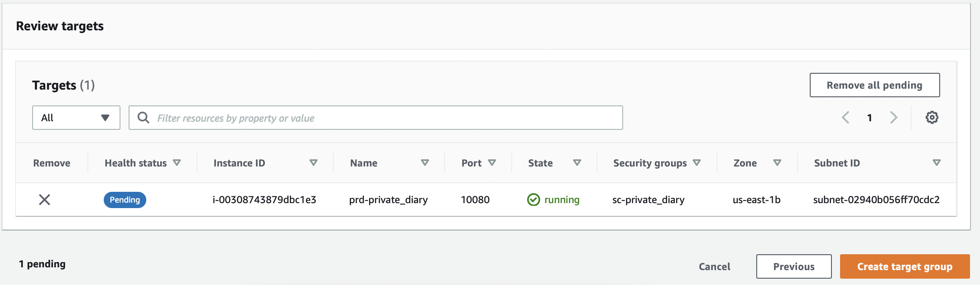
Task: Sort targets by State column arrow
Action: tap(577, 163)
